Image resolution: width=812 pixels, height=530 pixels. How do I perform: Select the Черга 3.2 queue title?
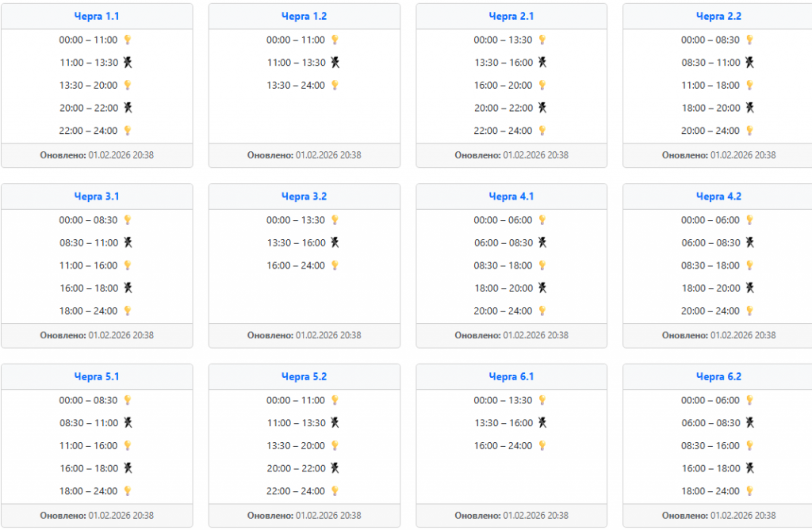point(304,196)
